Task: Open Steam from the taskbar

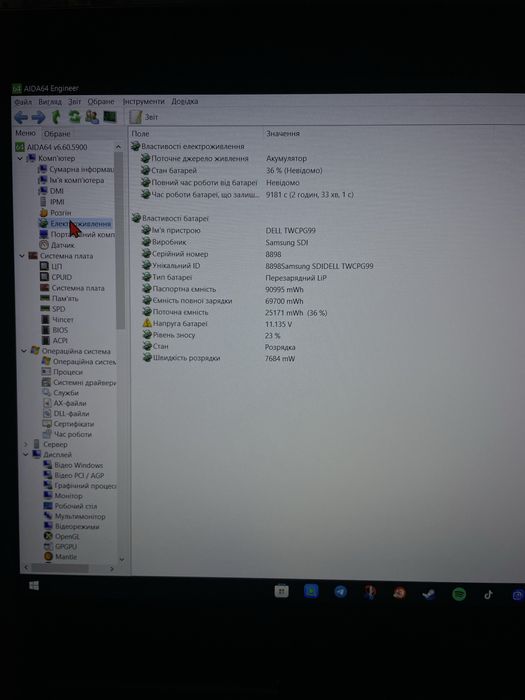Action: pyautogui.click(x=429, y=594)
